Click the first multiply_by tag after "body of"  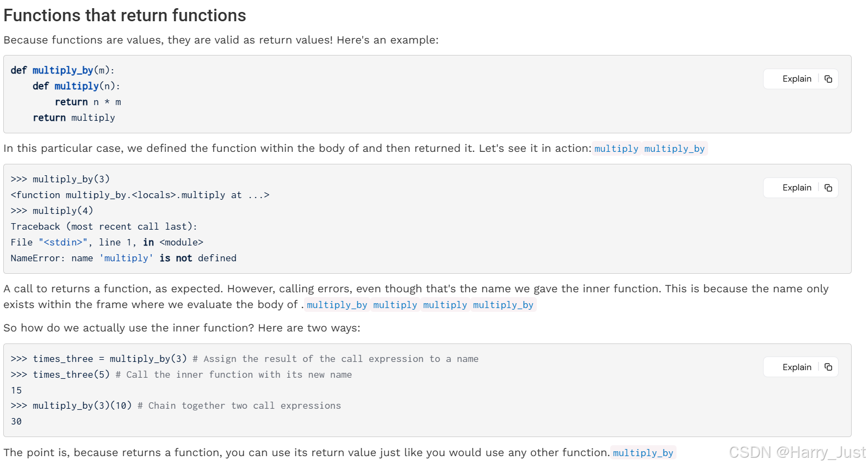click(337, 305)
